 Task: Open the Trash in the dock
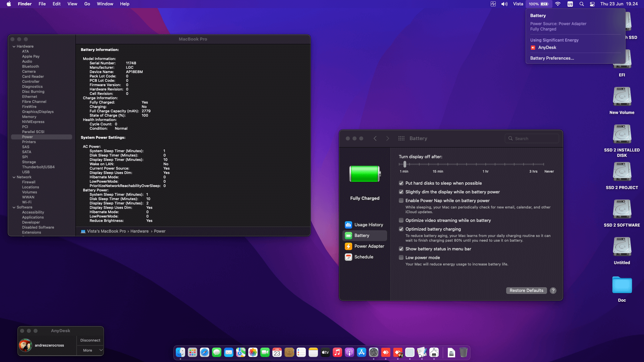point(464,352)
